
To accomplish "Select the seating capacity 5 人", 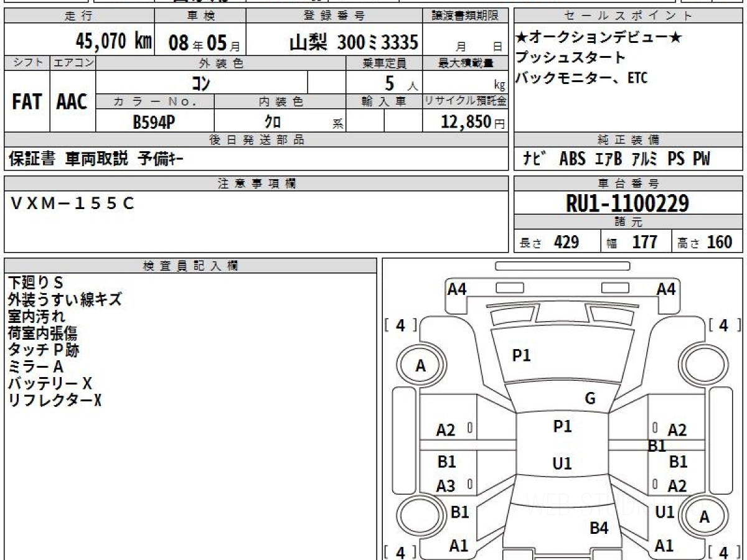I will pyautogui.click(x=401, y=83).
